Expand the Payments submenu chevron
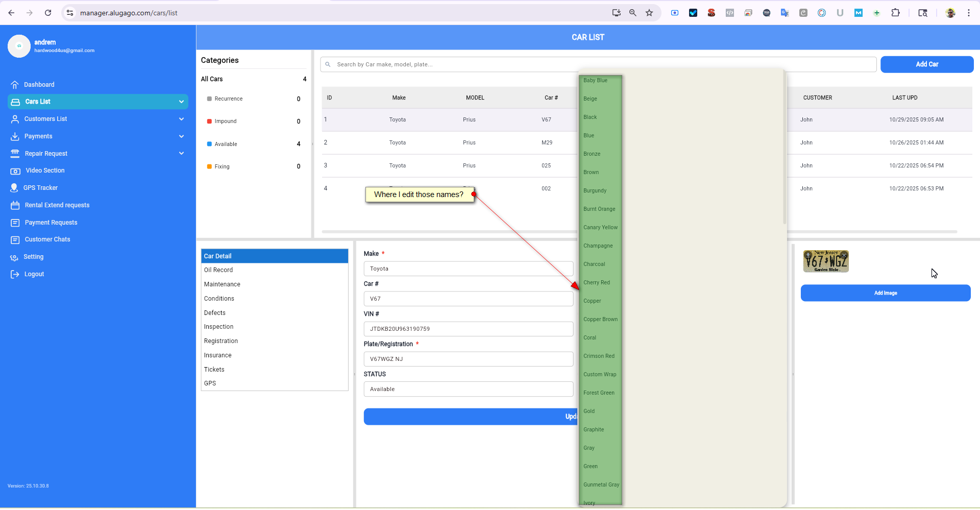 (181, 136)
